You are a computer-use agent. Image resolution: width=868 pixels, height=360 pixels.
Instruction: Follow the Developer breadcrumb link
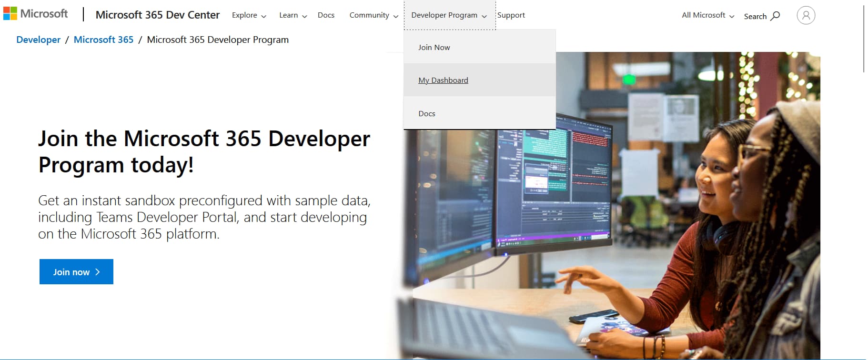pos(38,40)
